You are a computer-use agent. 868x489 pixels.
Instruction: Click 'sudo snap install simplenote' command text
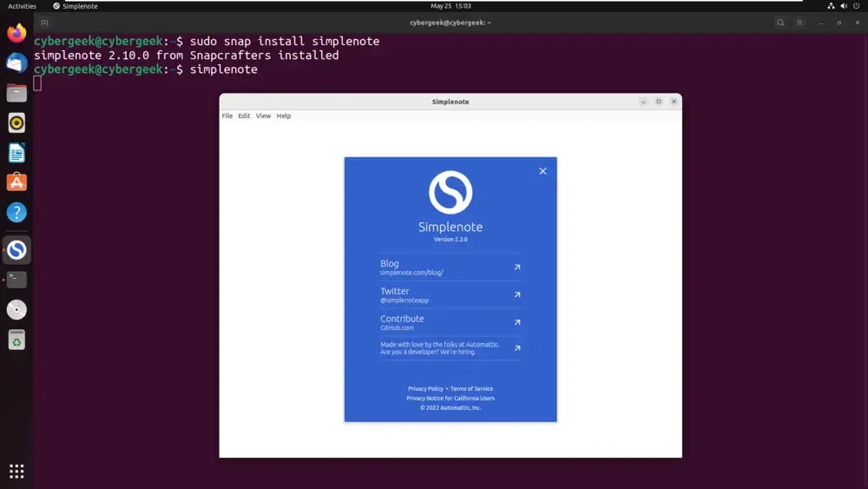(285, 41)
